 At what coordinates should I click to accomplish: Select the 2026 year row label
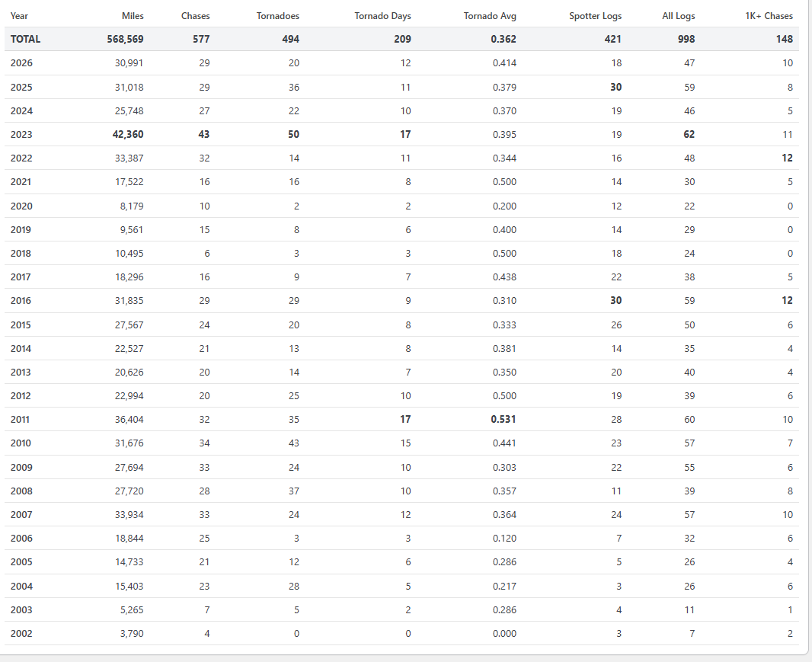(21, 63)
